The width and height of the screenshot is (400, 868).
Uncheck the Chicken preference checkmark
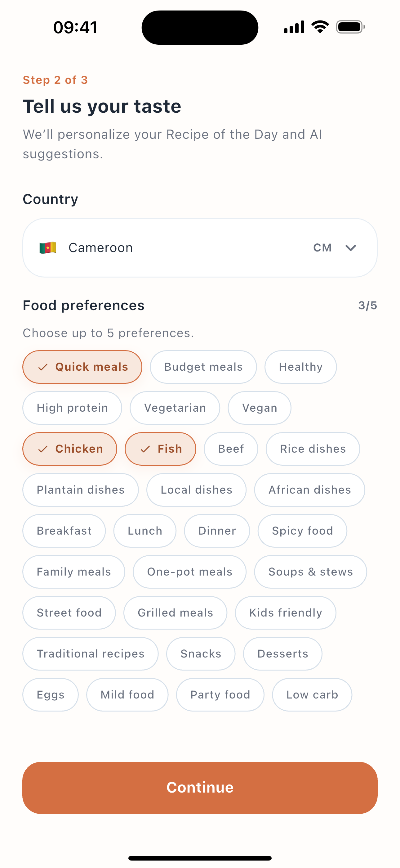pyautogui.click(x=43, y=449)
